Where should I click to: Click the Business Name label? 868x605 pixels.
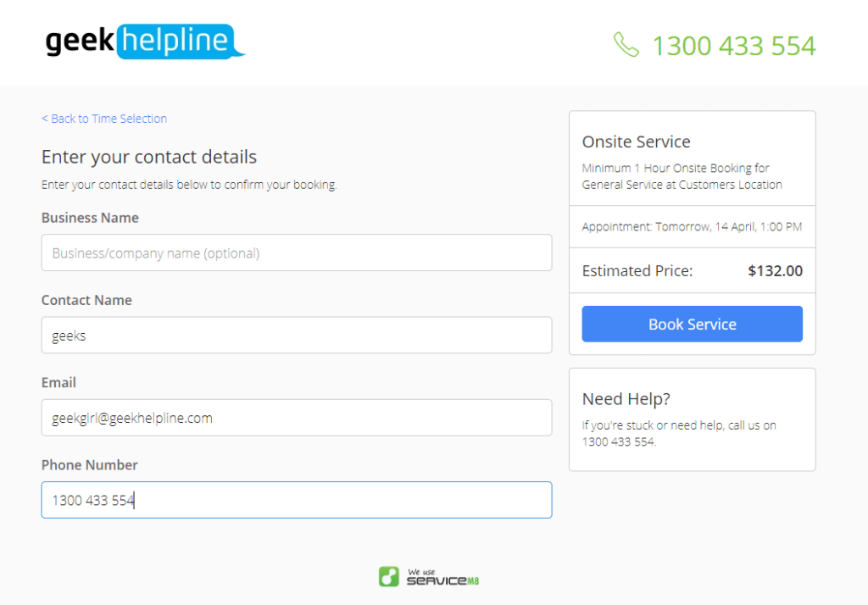tap(90, 218)
